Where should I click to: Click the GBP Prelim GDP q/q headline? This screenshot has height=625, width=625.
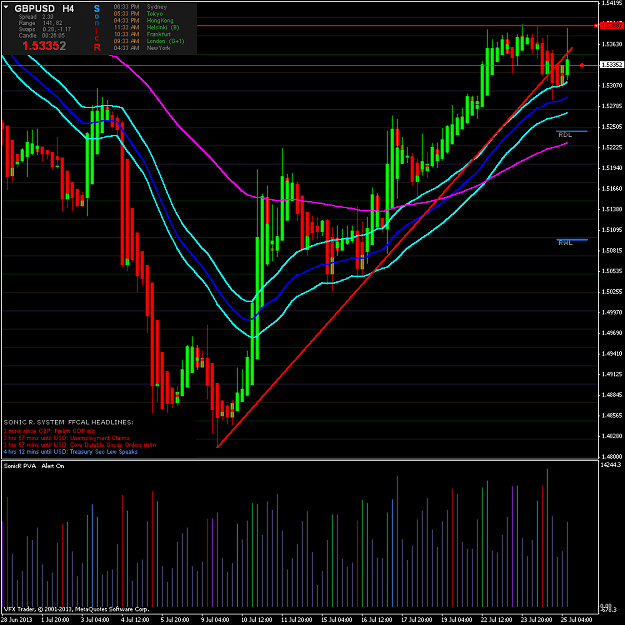click(x=49, y=431)
